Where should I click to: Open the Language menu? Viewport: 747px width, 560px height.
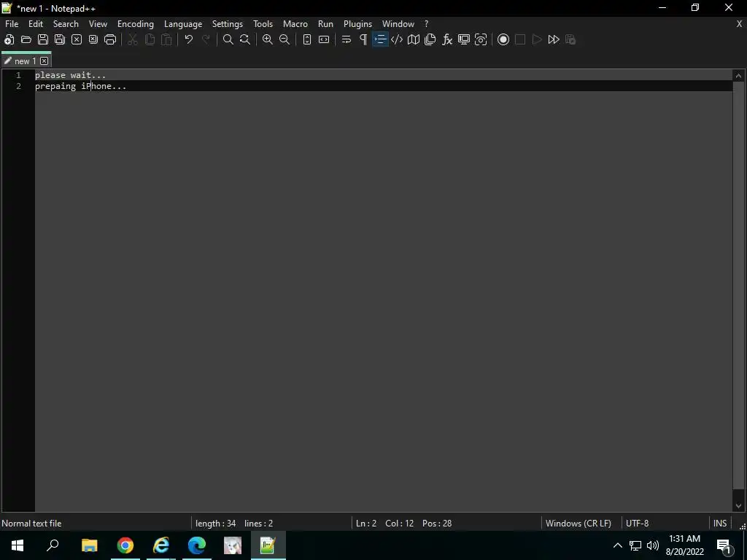click(x=183, y=24)
